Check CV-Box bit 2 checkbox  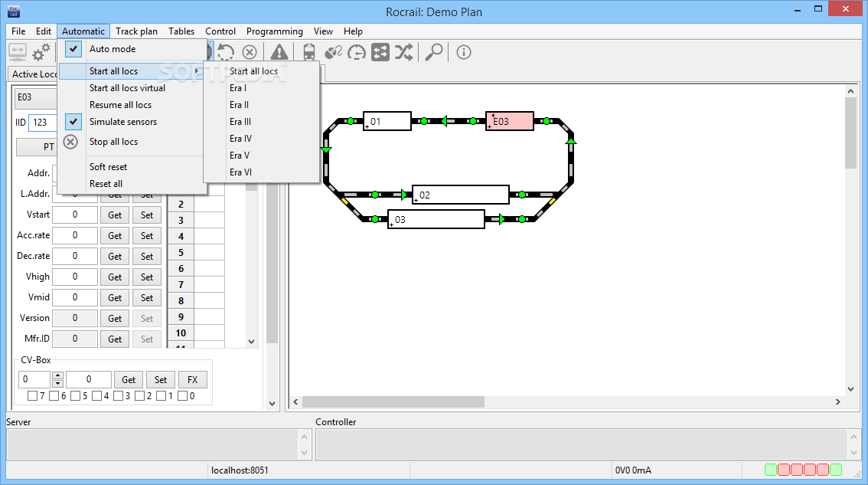point(139,396)
